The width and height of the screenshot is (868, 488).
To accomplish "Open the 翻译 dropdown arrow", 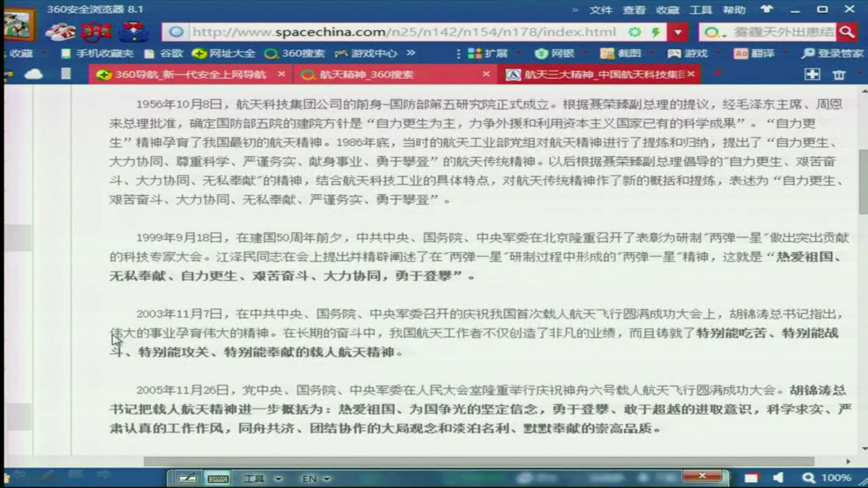I will (785, 53).
